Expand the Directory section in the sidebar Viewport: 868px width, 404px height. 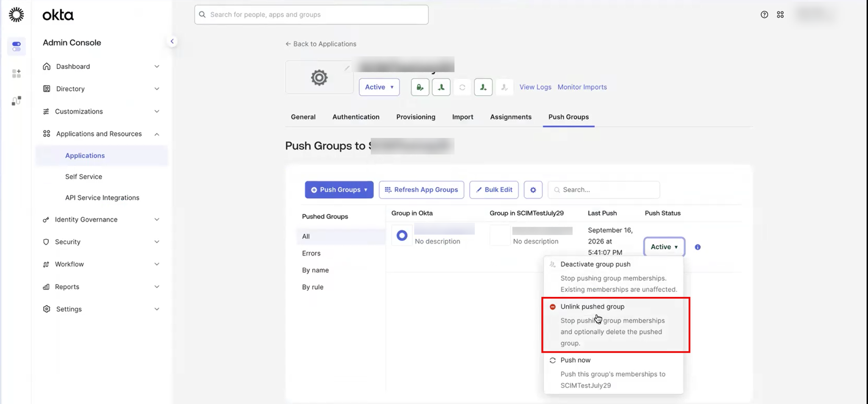pyautogui.click(x=102, y=89)
